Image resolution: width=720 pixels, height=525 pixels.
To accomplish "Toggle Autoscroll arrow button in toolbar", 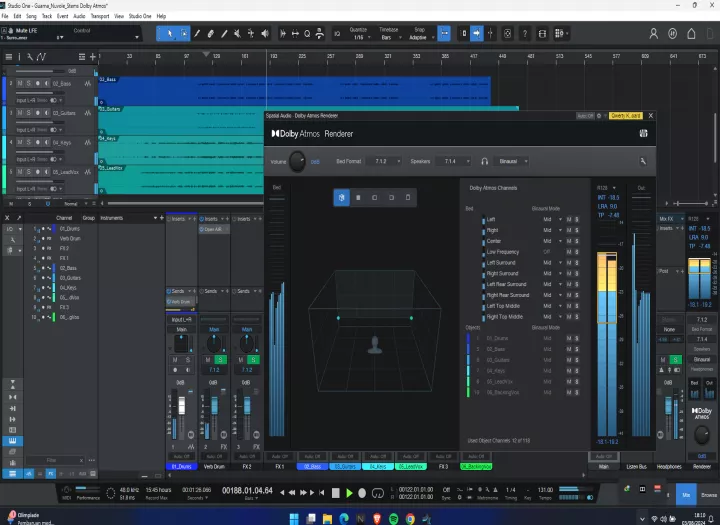I will pos(477,34).
